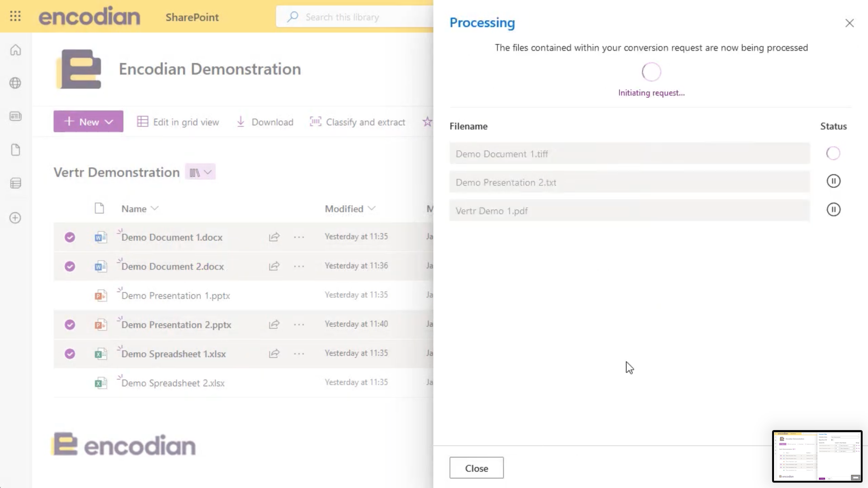Open the lists icon in left sidebar

point(15,183)
